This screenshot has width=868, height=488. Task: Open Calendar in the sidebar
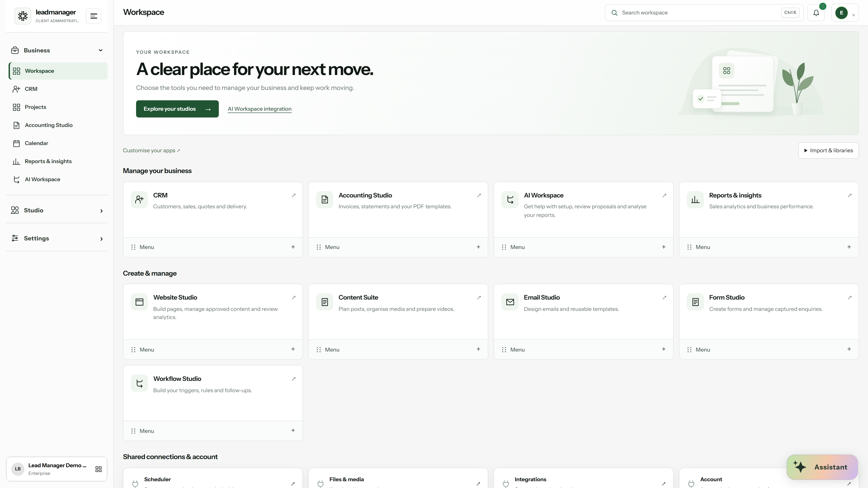coord(58,143)
